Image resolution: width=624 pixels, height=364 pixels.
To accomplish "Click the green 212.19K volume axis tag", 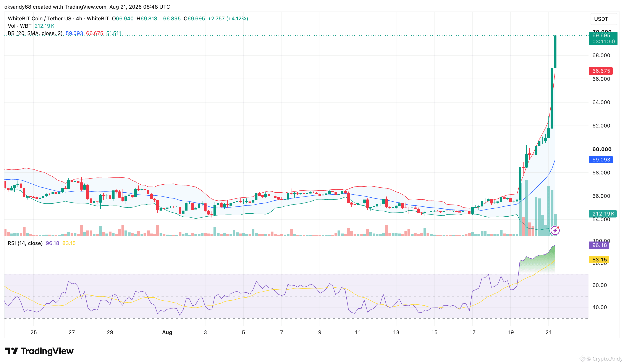I will (x=603, y=214).
